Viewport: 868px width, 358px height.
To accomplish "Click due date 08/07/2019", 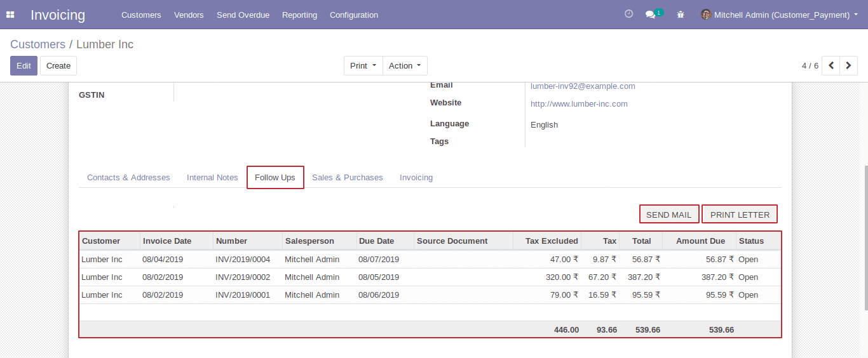I will click(x=379, y=260).
